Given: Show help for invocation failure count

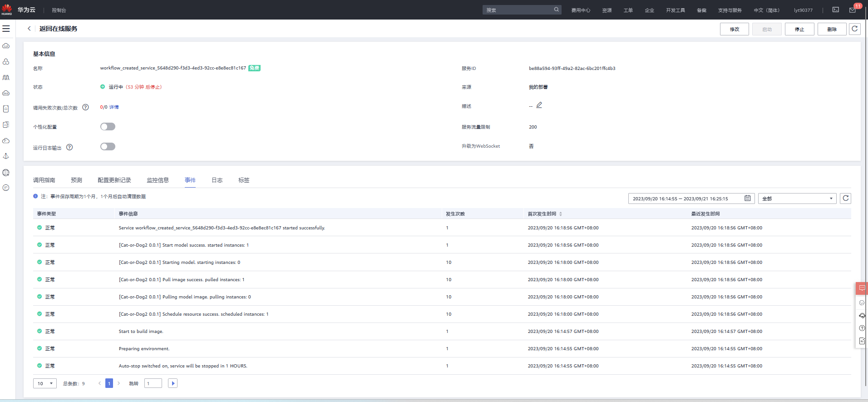Looking at the screenshot, I should point(85,107).
